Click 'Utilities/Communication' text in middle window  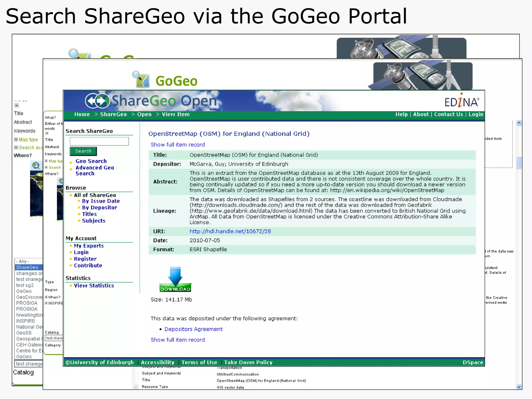coord(238,374)
